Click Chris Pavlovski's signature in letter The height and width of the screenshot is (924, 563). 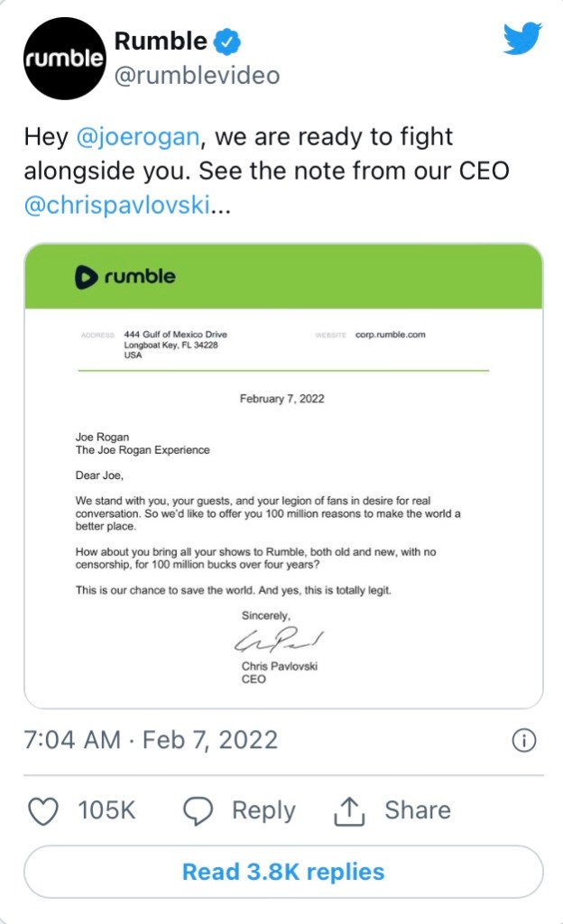[279, 642]
